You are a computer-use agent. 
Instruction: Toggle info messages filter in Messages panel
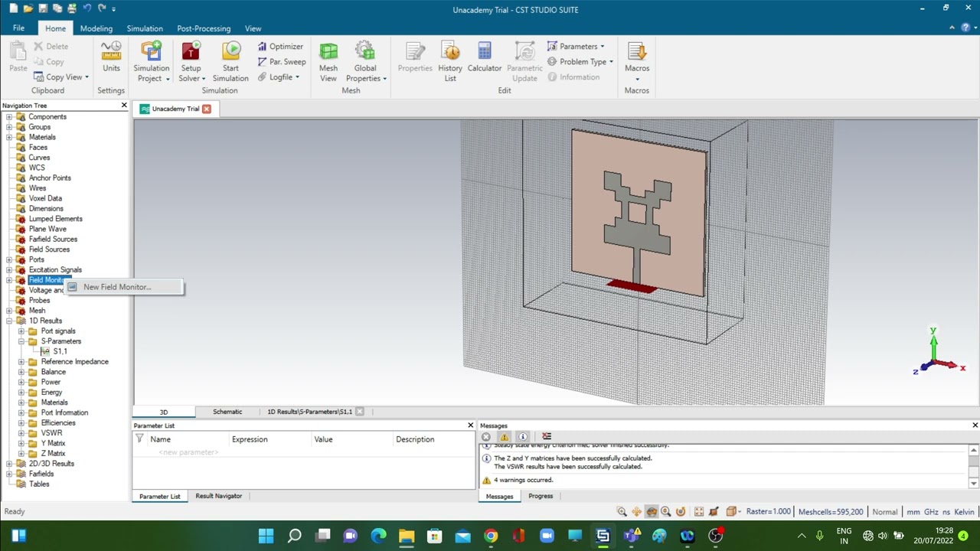pos(523,436)
